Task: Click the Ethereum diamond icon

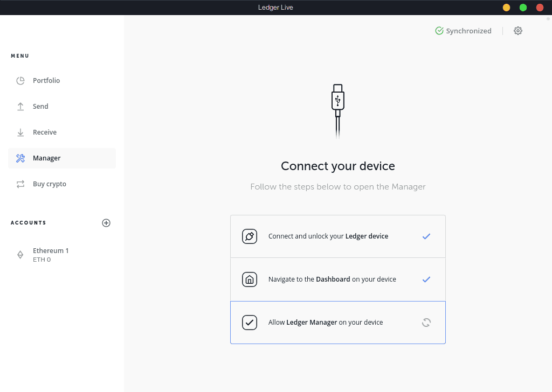Action: coord(20,255)
